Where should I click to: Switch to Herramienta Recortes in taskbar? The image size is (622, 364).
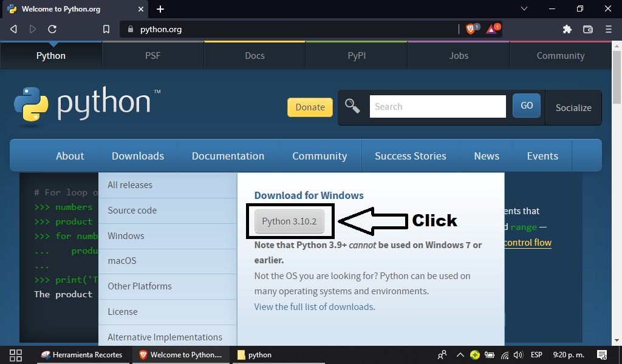pos(83,355)
